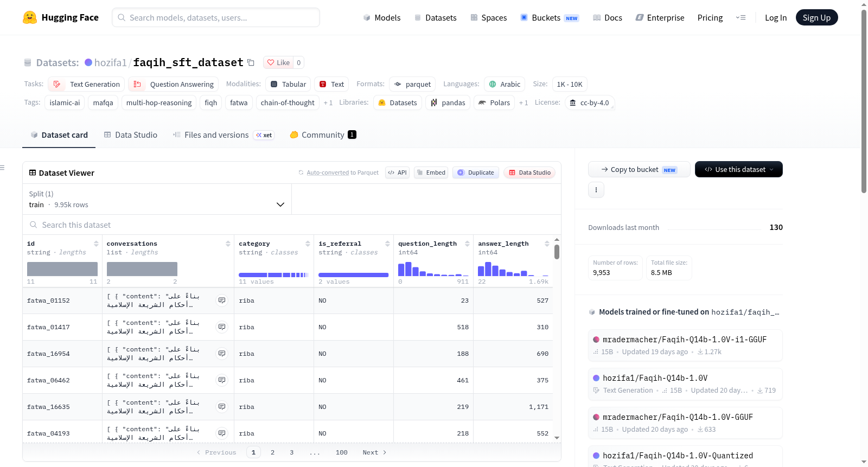Sort by the conversations column arrows
The image size is (868, 467).
228,244
